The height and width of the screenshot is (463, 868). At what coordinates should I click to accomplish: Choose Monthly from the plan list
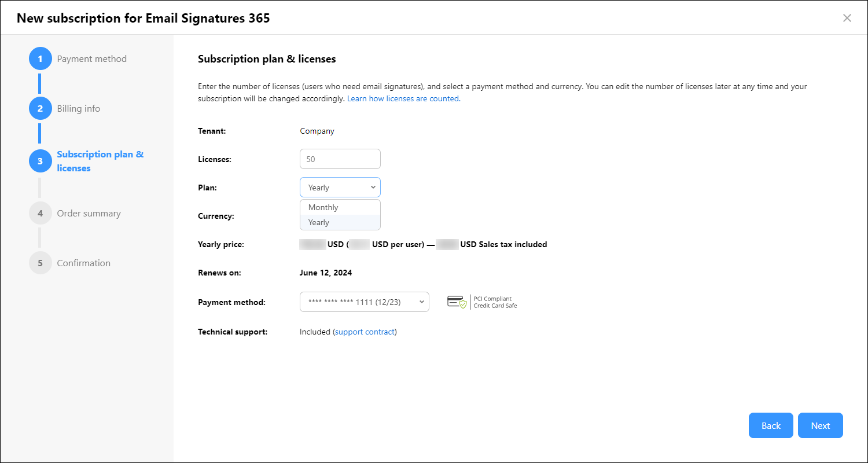click(340, 207)
